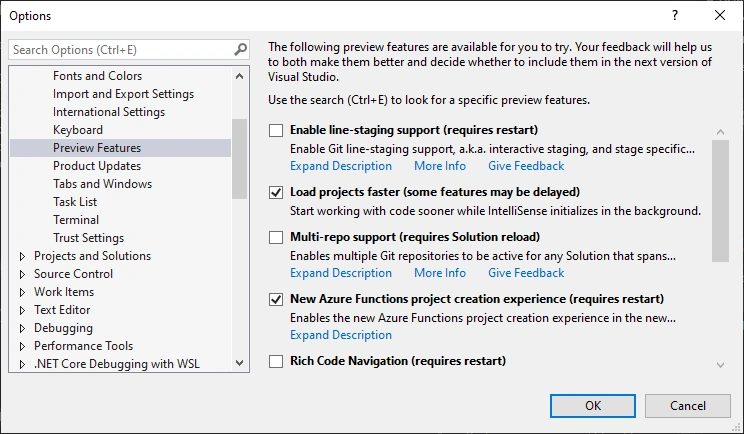Open More Info for line-staging support
The image size is (744, 434).
(x=440, y=166)
